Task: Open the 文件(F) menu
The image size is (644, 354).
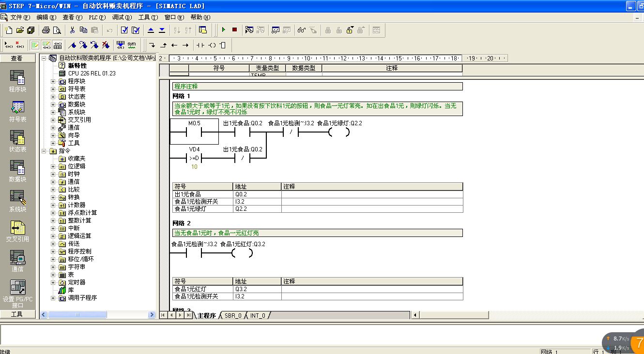Action: (20, 17)
